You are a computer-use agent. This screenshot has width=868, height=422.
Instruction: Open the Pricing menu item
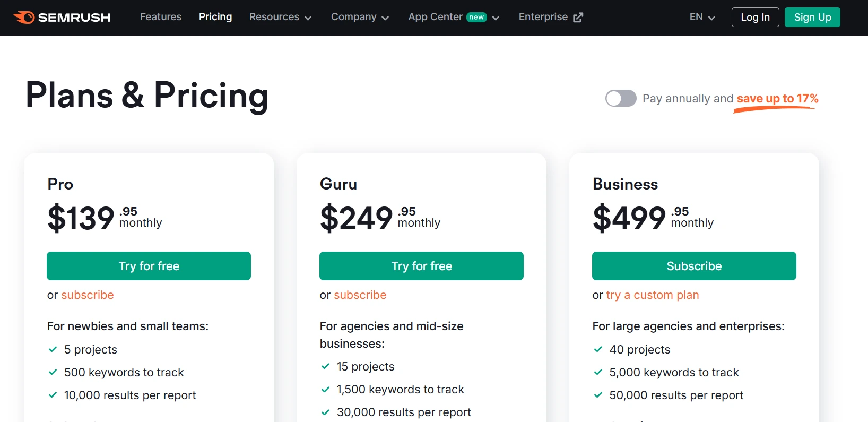(215, 17)
